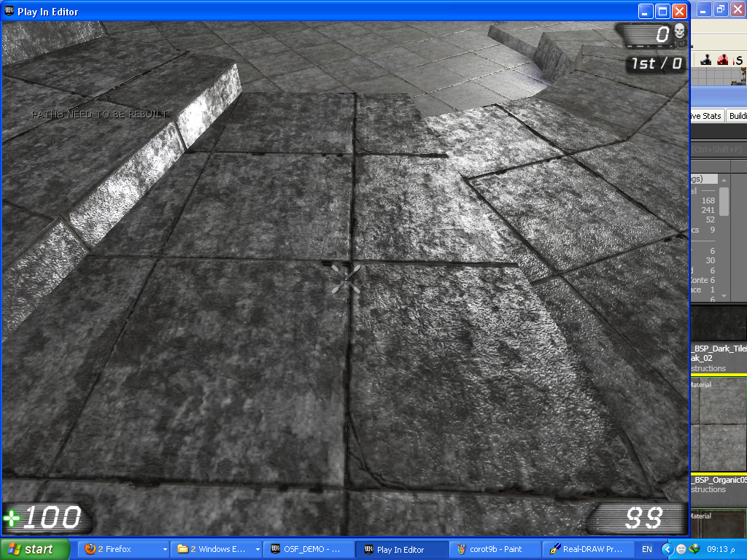Click the down arrow of the stats list scrollbar

pyautogui.click(x=724, y=296)
